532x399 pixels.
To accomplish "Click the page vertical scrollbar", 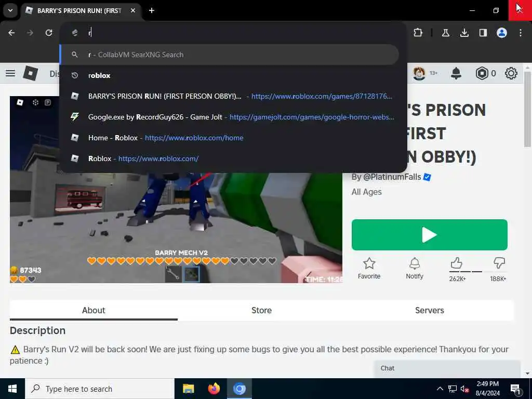I will (x=527, y=109).
